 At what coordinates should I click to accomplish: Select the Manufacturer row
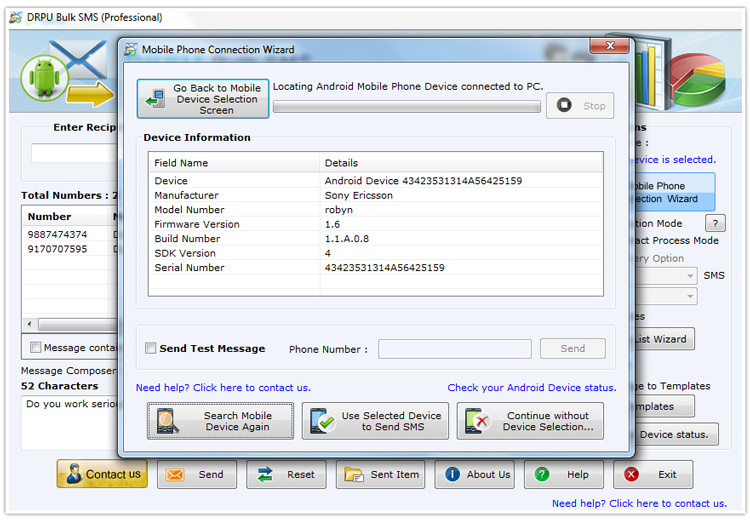click(375, 195)
